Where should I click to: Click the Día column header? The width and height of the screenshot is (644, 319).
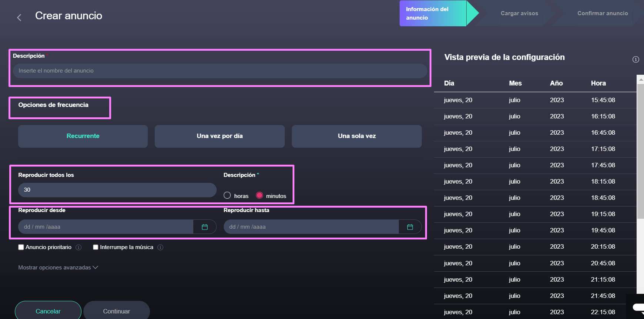[x=449, y=83]
